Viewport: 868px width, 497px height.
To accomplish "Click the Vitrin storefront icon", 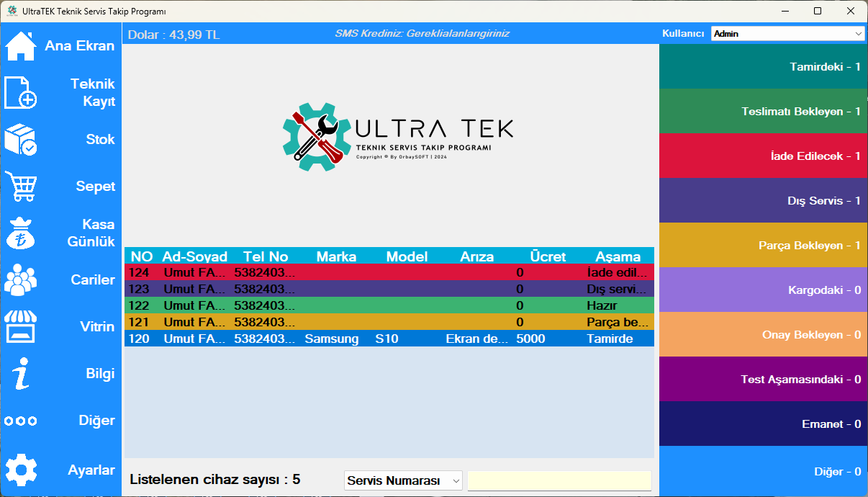I will point(21,327).
